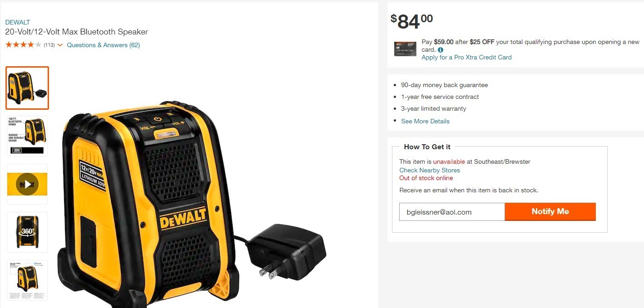Viewport: 644px width, 308px height.
Task: Click Check Nearby Stores link
Action: point(430,170)
